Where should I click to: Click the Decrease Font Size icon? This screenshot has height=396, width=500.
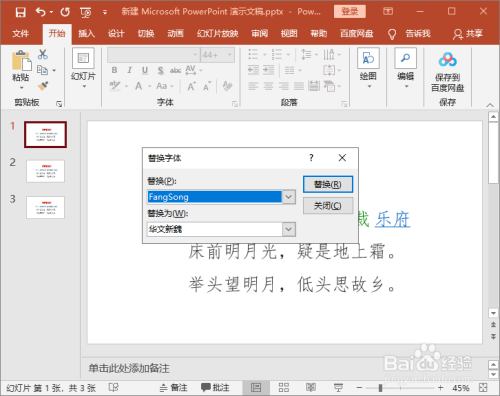207,86
